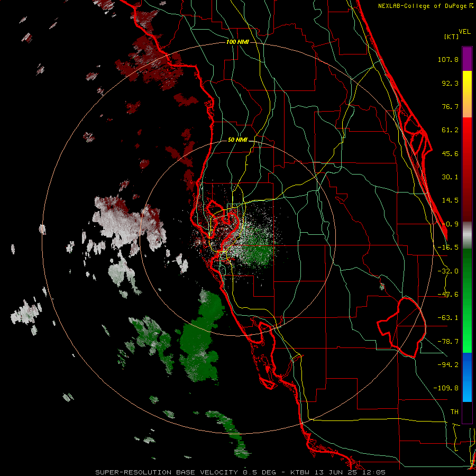Click the 100 NMI range ring label
Image resolution: width=476 pixels, height=476 pixels.
237,42
